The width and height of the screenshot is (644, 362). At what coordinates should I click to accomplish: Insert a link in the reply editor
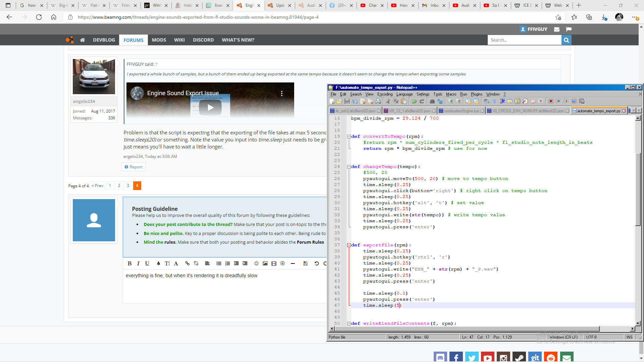[x=187, y=263]
